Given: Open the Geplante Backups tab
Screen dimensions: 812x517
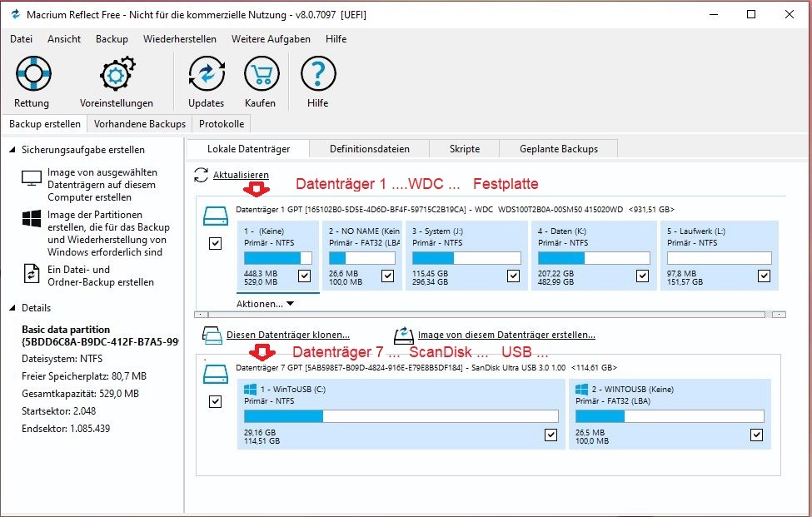Looking at the screenshot, I should click(559, 149).
